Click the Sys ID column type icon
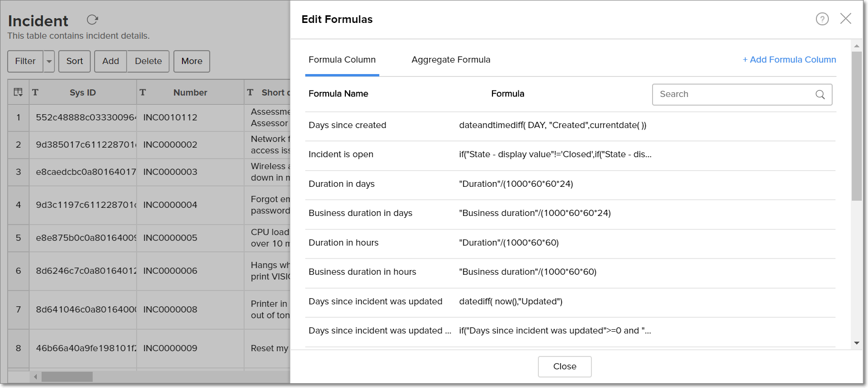Viewport: 868px width, 388px height. tap(35, 92)
